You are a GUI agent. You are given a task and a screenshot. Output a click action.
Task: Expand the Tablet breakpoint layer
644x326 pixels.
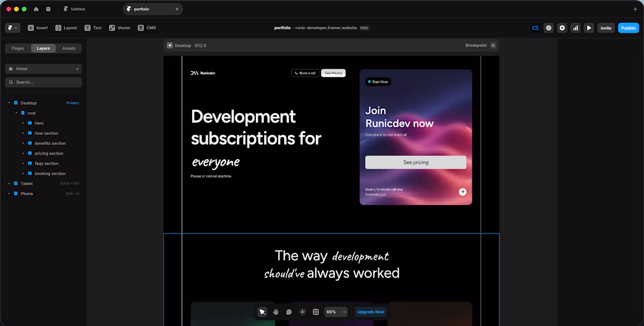coord(9,184)
